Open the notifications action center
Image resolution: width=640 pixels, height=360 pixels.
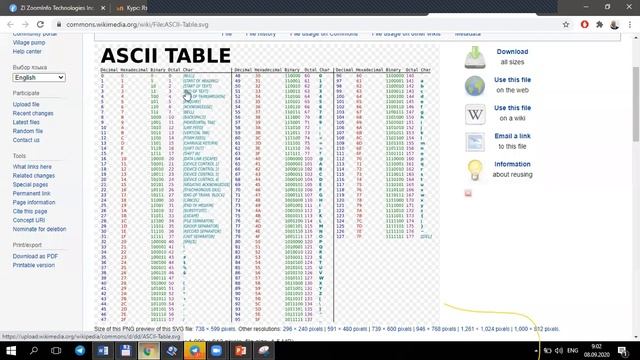click(x=622, y=351)
